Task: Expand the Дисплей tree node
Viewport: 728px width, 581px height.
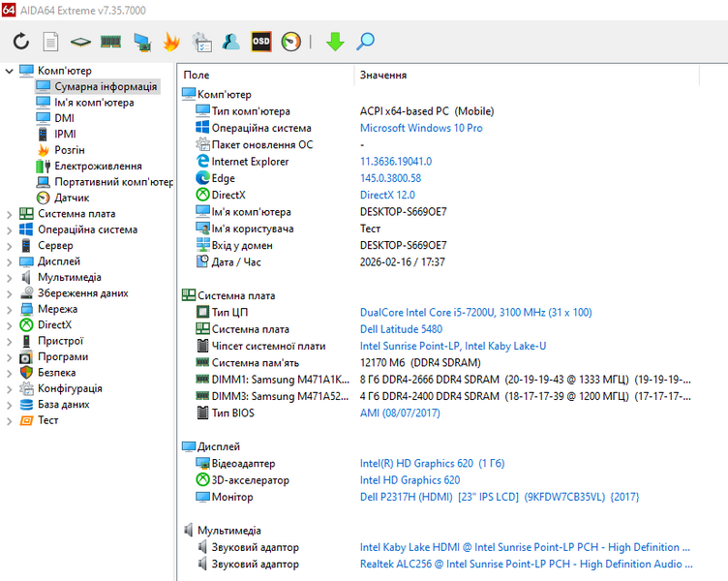Action: [x=9, y=262]
